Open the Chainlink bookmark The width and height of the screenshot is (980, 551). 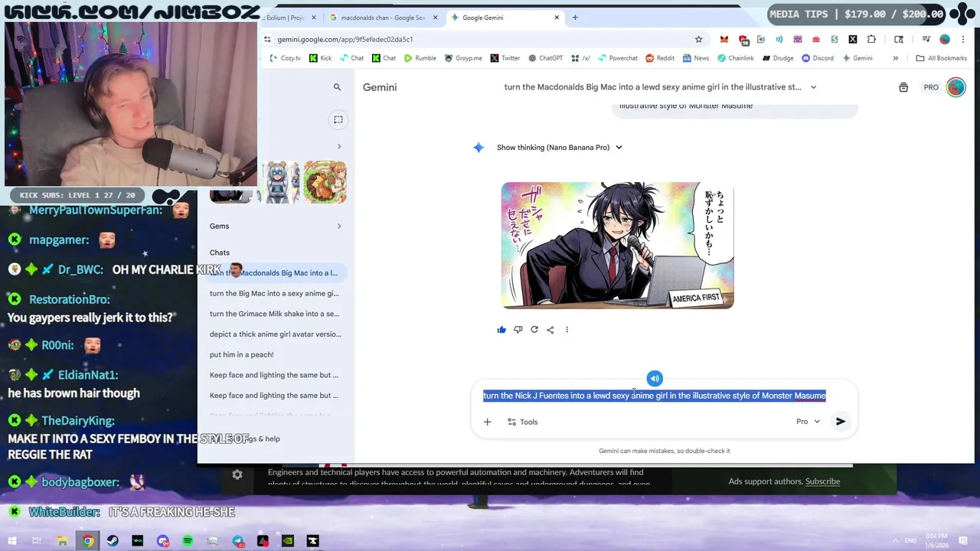click(735, 58)
